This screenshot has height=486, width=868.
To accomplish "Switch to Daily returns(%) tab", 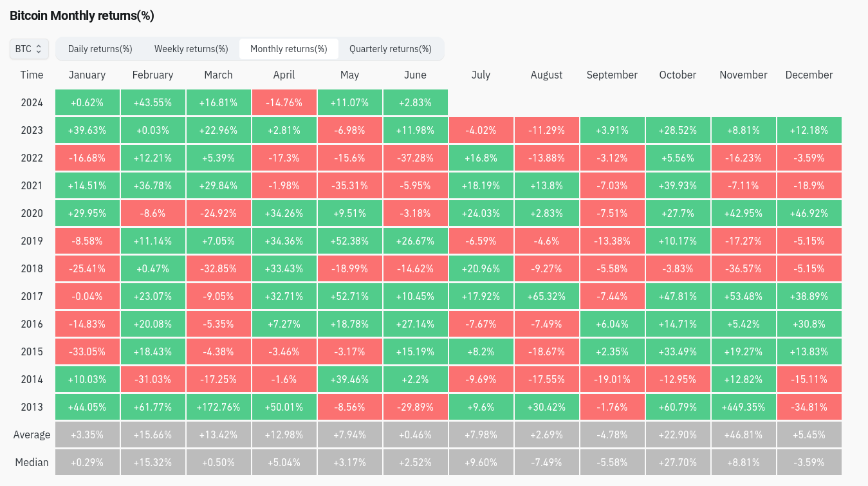I will (100, 49).
